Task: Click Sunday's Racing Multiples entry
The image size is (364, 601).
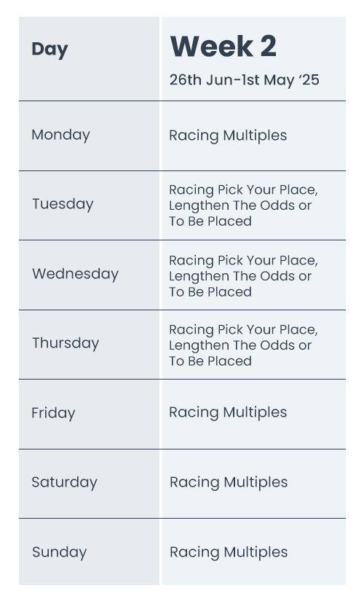Action: click(x=229, y=552)
